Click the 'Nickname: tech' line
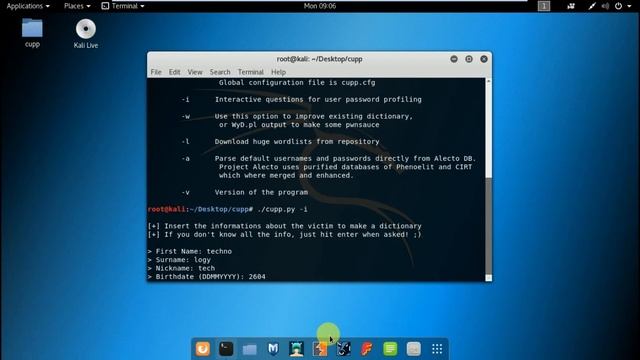The height and width of the screenshot is (360, 640). 181,268
